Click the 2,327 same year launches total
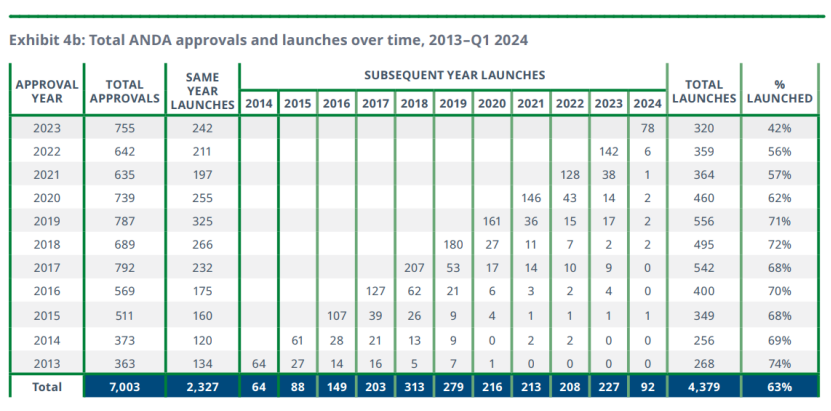Screen dimensions: 831x411 201,386
